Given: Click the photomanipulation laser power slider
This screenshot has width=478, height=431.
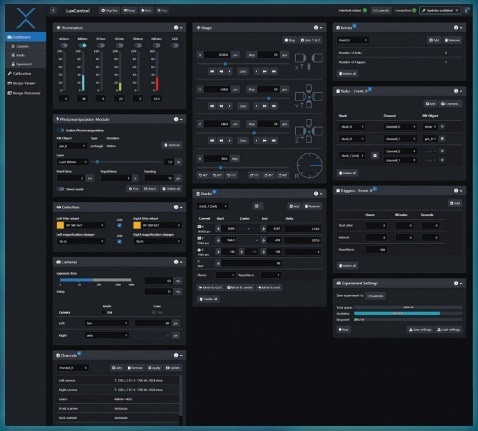Looking at the screenshot, I should (128, 162).
